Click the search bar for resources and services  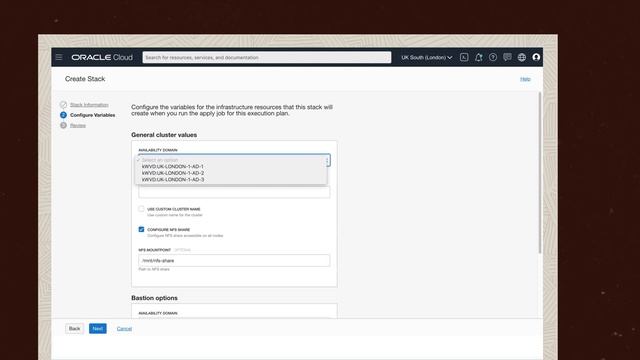[x=267, y=57]
